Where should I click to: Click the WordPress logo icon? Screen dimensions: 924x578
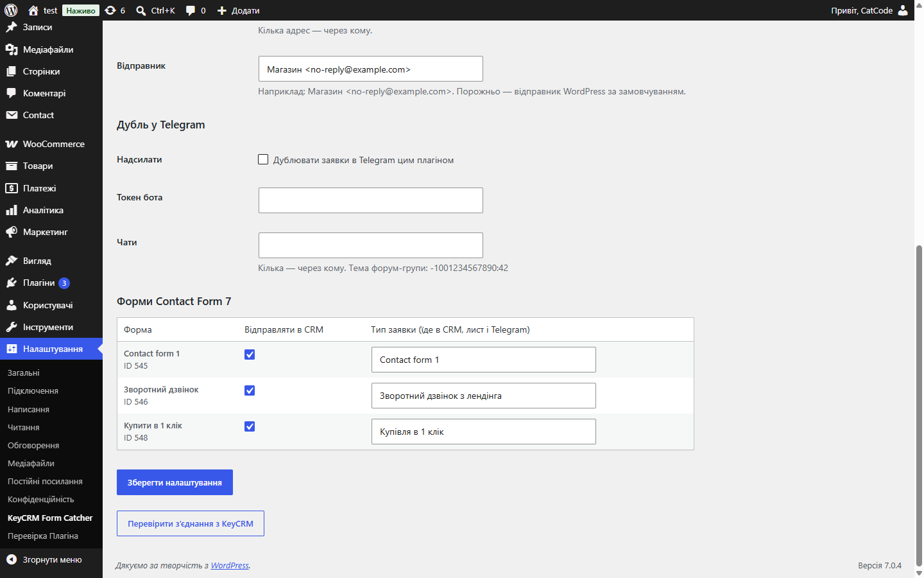pos(11,10)
